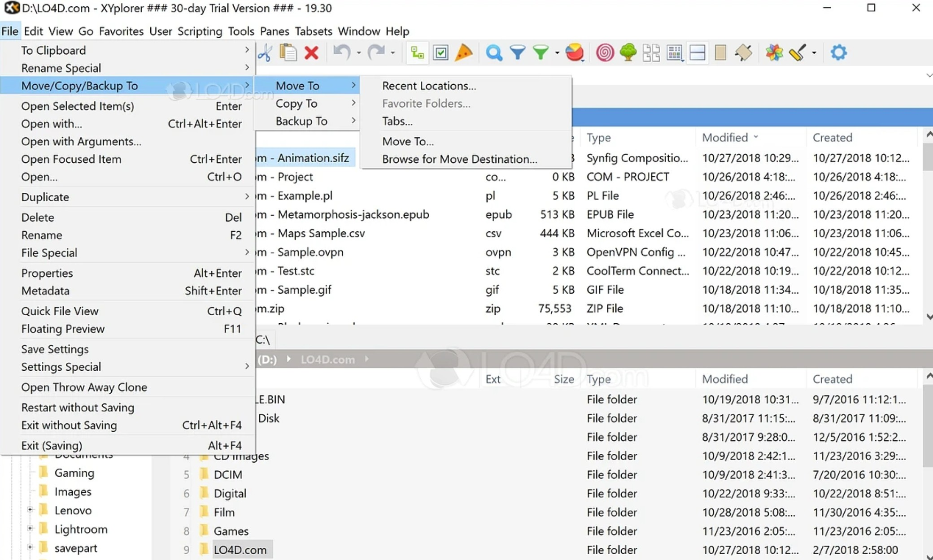This screenshot has width=933, height=560.
Task: Click the Cut scissors toolbar icon
Action: click(x=265, y=53)
